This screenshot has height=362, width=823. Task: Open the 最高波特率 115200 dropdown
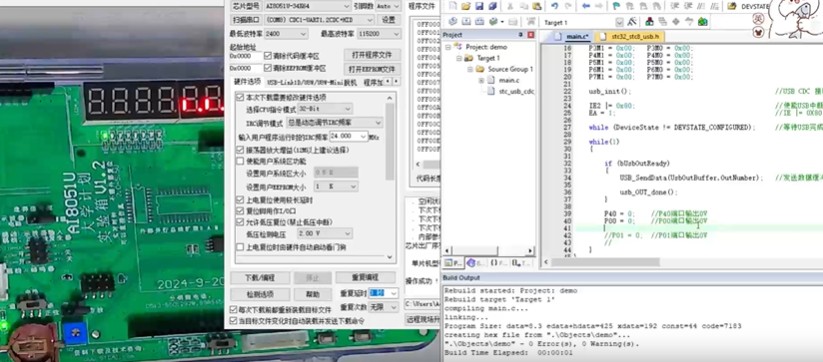click(x=379, y=34)
